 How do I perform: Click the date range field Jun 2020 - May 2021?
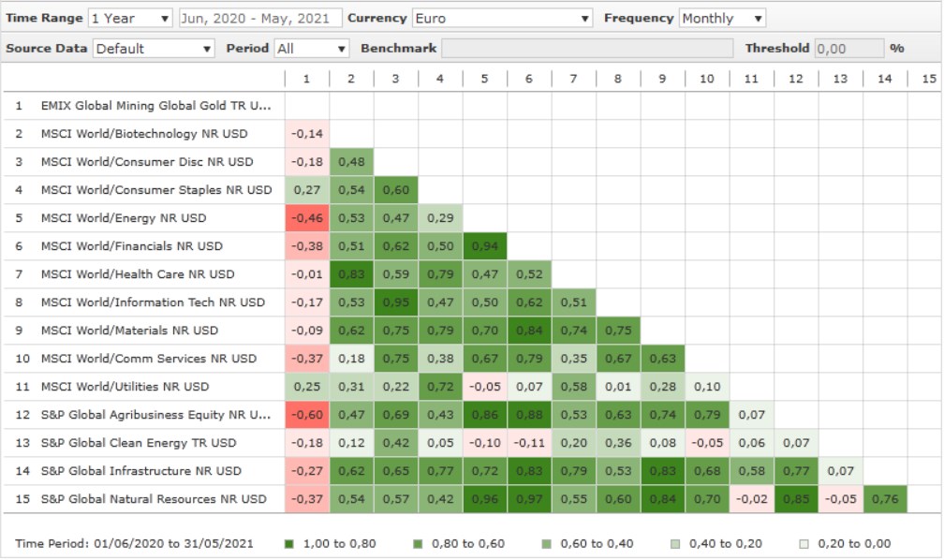pos(258,19)
